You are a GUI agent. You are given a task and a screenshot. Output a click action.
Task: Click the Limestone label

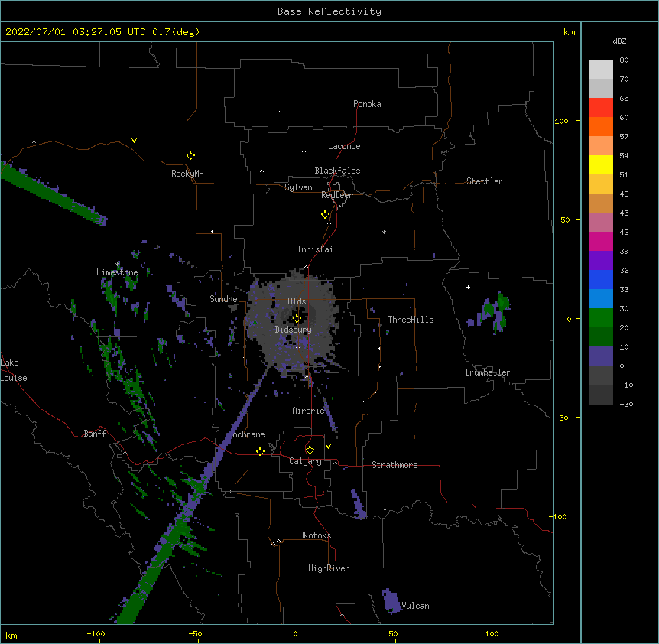[x=117, y=272]
